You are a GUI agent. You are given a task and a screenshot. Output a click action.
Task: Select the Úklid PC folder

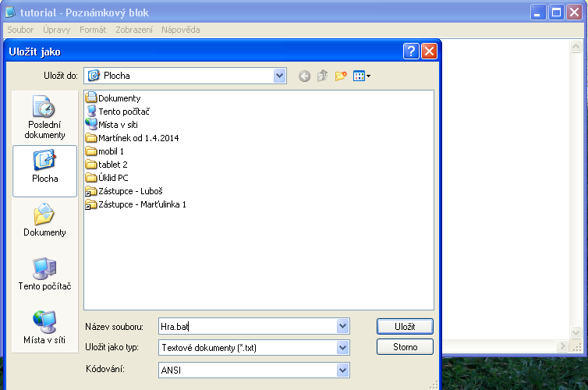pos(112,178)
